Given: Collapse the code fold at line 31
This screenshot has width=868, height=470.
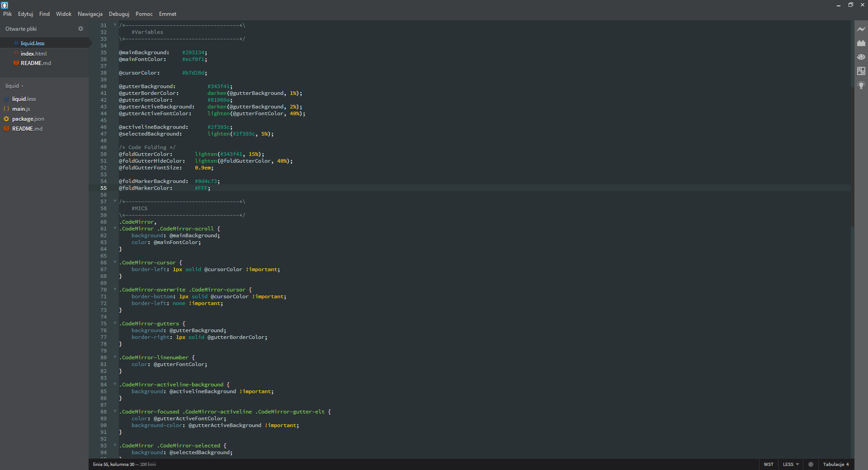Looking at the screenshot, I should [x=114, y=26].
